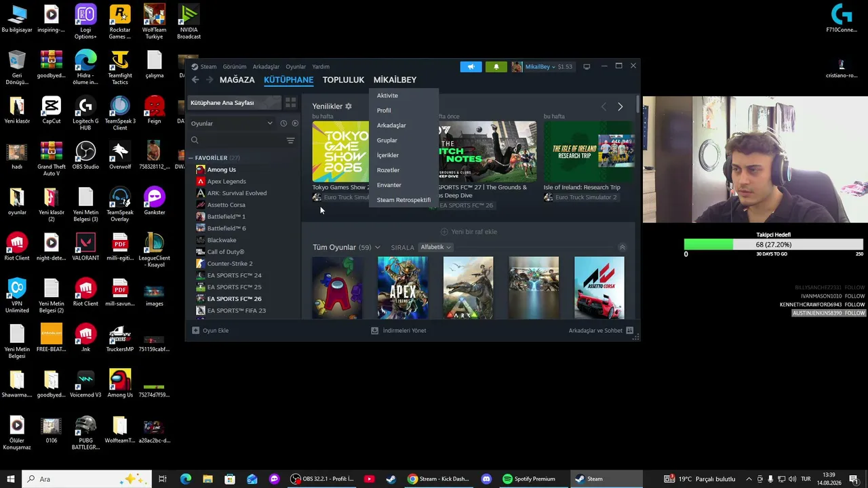Click Yeni bir raf ekle
The width and height of the screenshot is (868, 488).
[469, 232]
